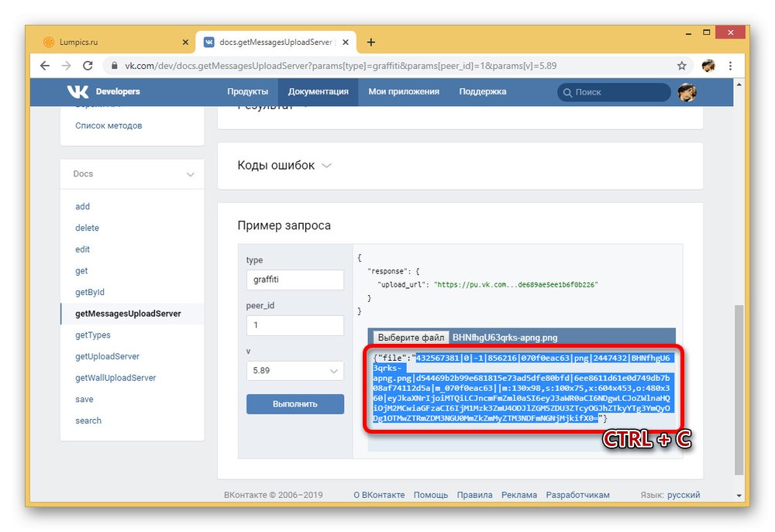Open the Документация menu

pos(319,92)
